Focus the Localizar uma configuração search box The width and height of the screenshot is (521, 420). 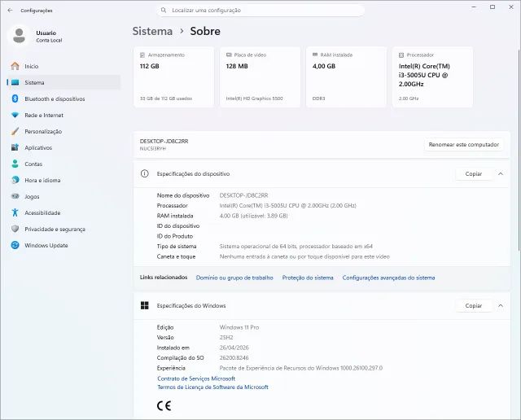click(260, 11)
